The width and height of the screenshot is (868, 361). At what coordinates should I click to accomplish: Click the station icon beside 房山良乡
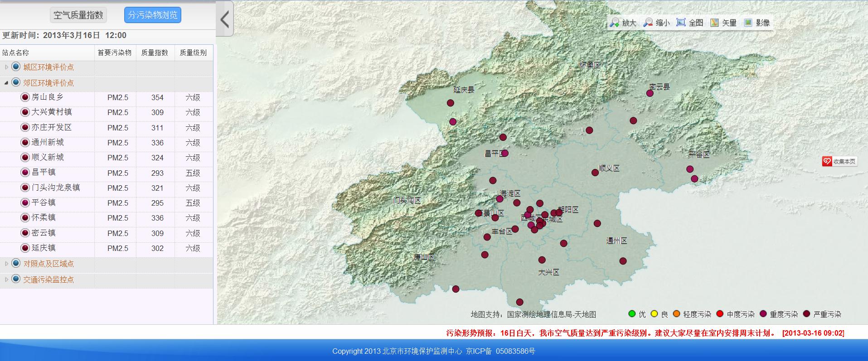(25, 97)
